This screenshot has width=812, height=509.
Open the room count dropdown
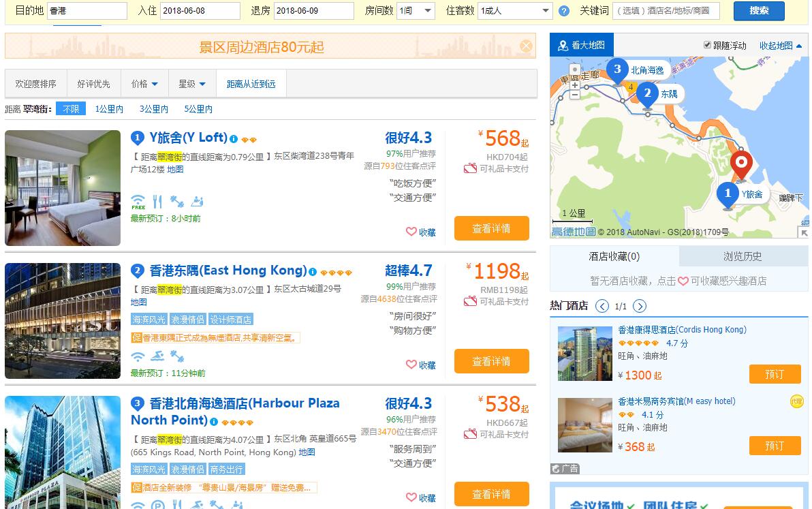[416, 11]
